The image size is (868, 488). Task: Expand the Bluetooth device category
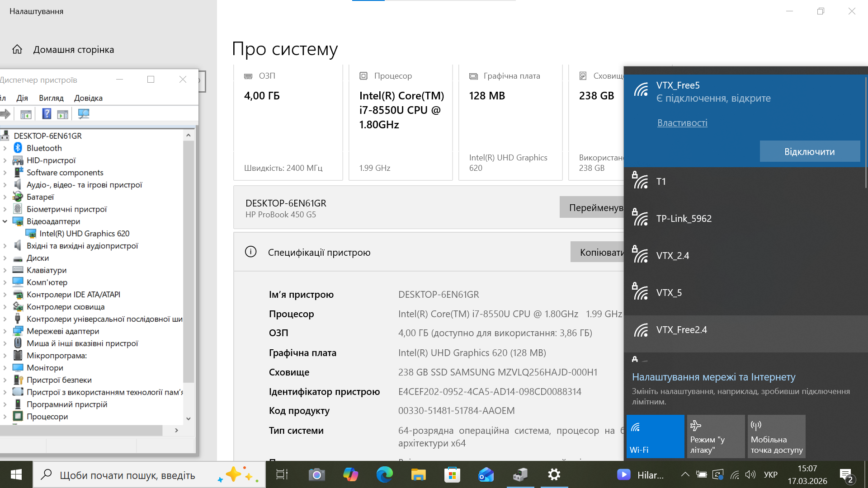(5, 148)
